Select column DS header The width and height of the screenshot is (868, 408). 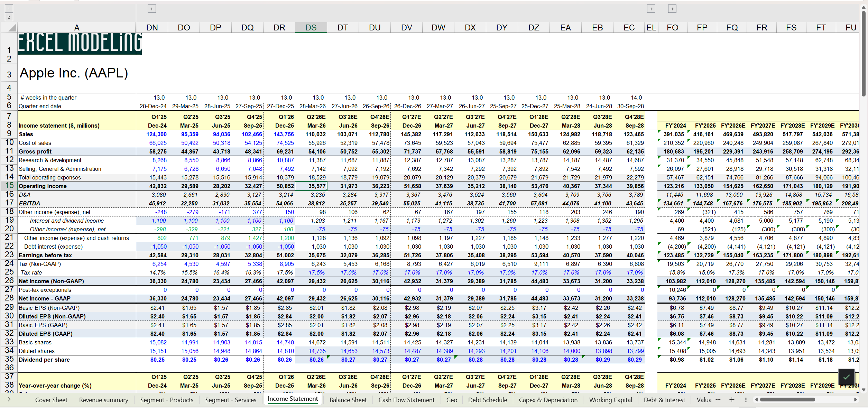click(x=311, y=28)
